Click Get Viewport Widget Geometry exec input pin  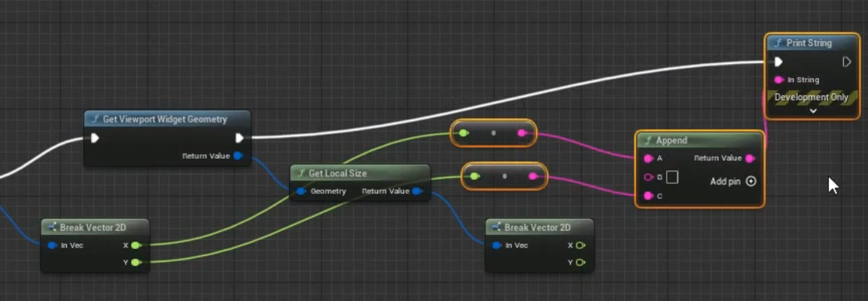coord(95,138)
